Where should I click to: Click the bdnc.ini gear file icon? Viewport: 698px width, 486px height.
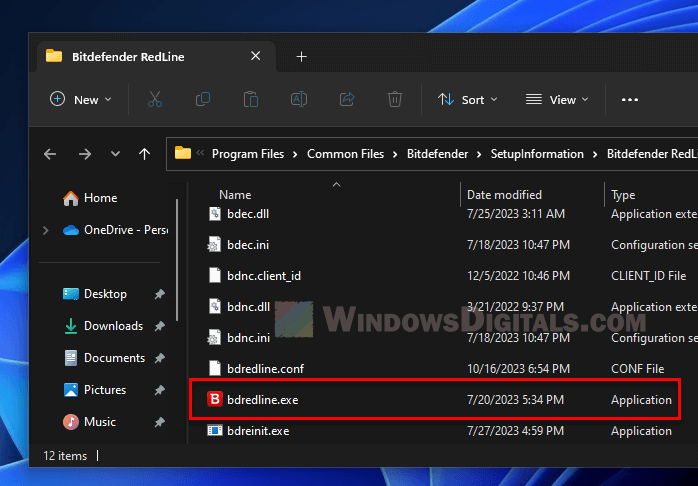point(215,338)
